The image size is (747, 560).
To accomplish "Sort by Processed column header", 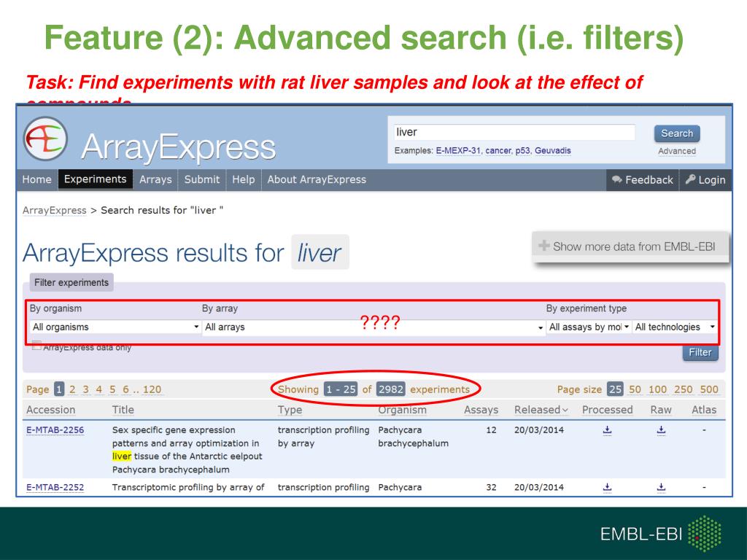I will point(608,410).
